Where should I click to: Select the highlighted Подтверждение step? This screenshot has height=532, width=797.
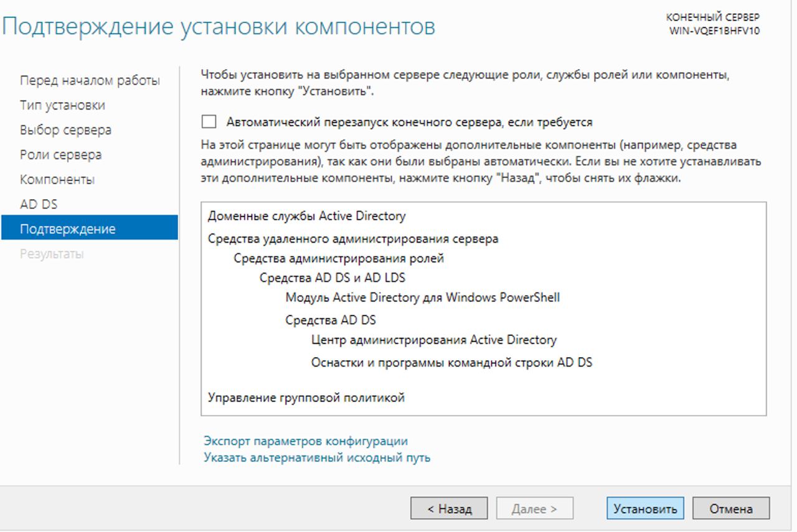[x=90, y=228]
